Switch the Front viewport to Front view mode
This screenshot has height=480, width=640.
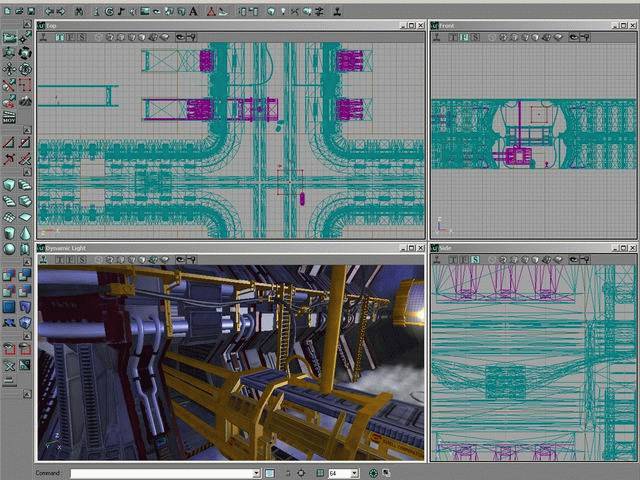(463, 37)
